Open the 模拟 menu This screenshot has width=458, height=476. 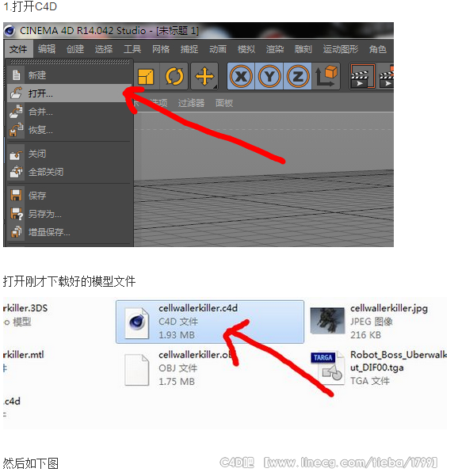tap(246, 49)
